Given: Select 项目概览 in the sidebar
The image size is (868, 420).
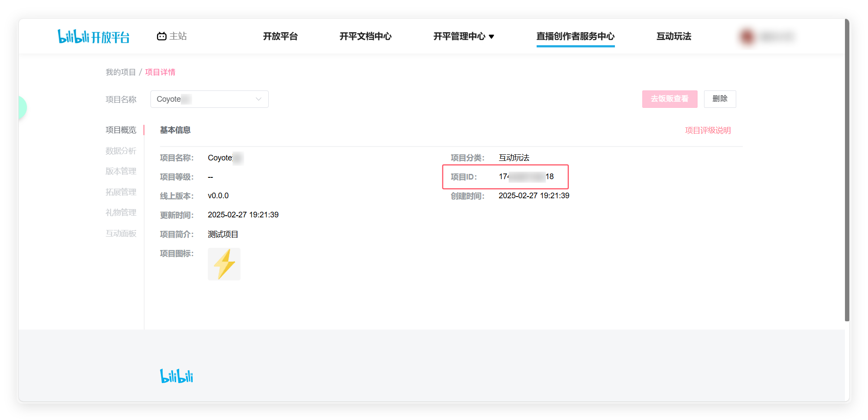Looking at the screenshot, I should click(121, 130).
